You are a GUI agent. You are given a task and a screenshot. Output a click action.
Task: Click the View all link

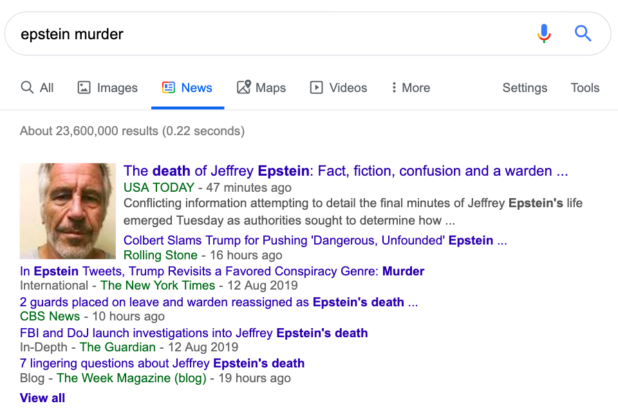tap(42, 398)
